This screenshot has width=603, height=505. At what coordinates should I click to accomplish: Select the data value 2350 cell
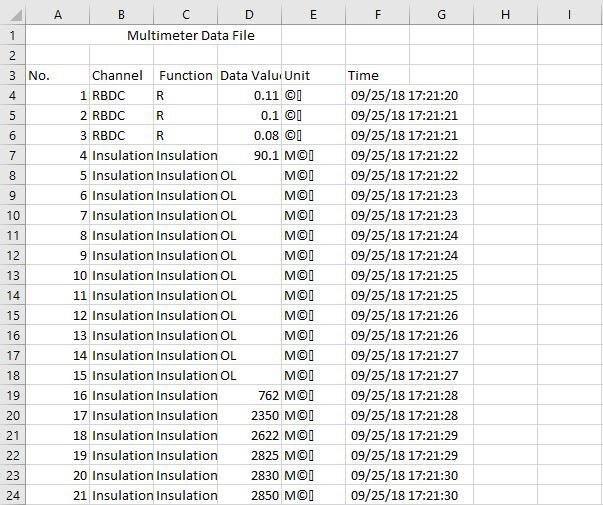250,415
